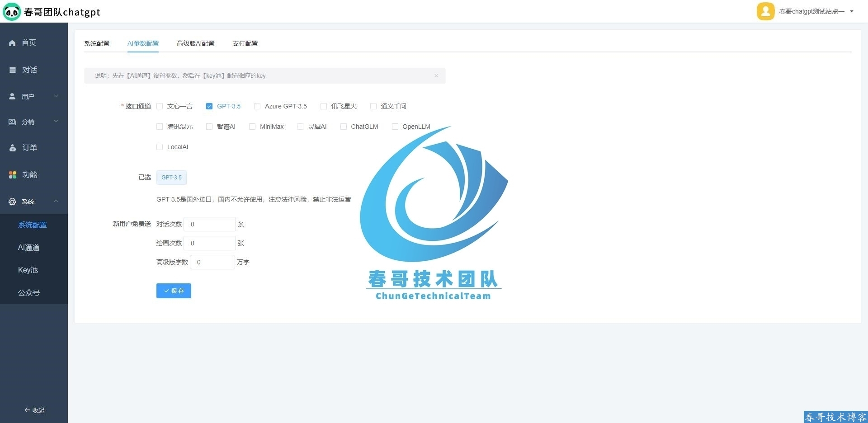This screenshot has width=868, height=423.
Task: Expand the 用户 submenu chevron
Action: click(56, 96)
